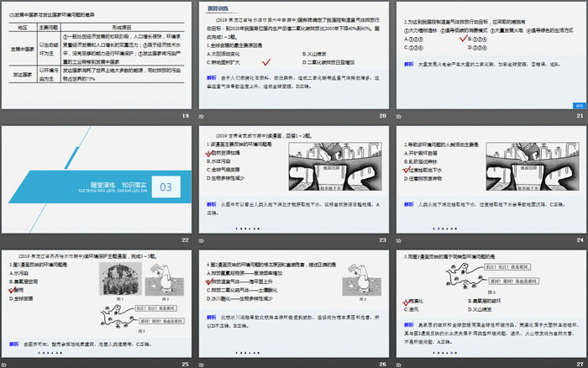Click the animation star icon under slide 27
The width and height of the screenshot is (588, 368).
(399, 365)
